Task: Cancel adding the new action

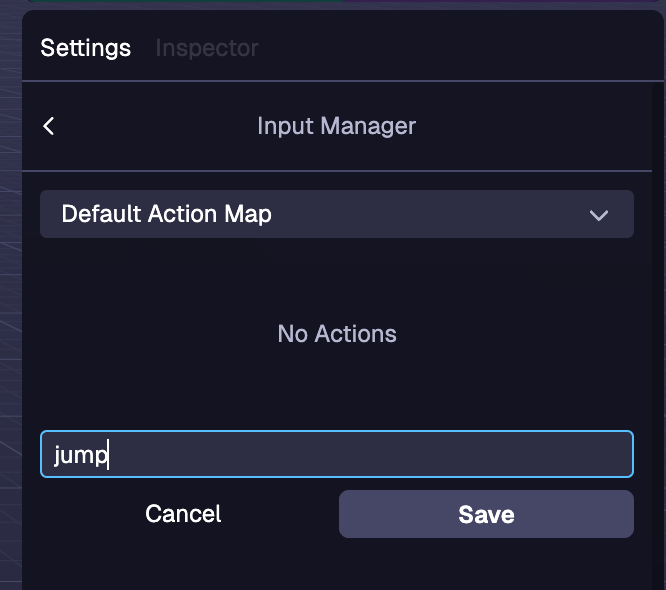Action: tap(183, 514)
